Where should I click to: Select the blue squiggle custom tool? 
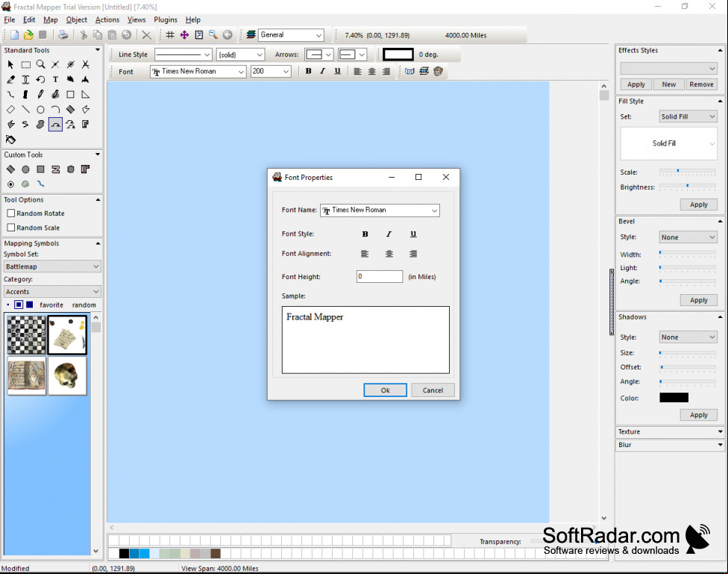[x=40, y=184]
